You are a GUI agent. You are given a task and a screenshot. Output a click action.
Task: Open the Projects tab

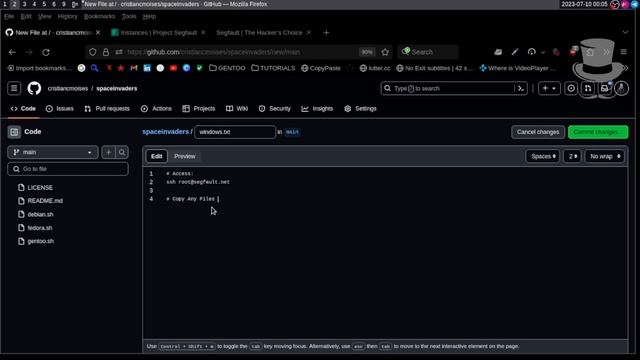coord(199,109)
